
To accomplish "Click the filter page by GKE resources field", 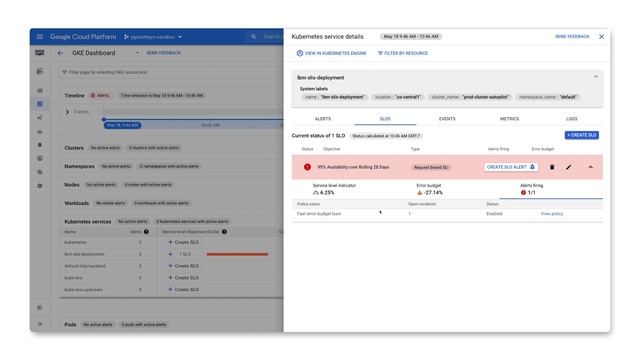I will pyautogui.click(x=171, y=72).
